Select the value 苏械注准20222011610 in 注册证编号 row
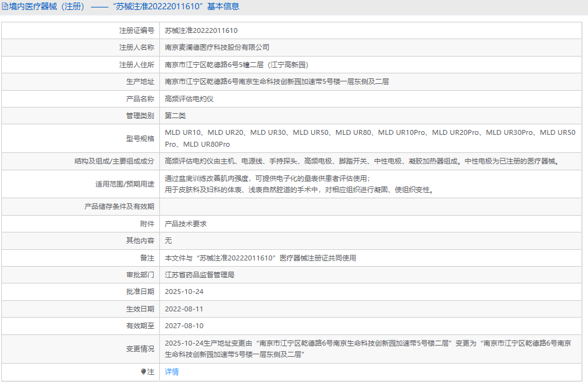This screenshot has width=588, height=386. pyautogui.click(x=201, y=30)
